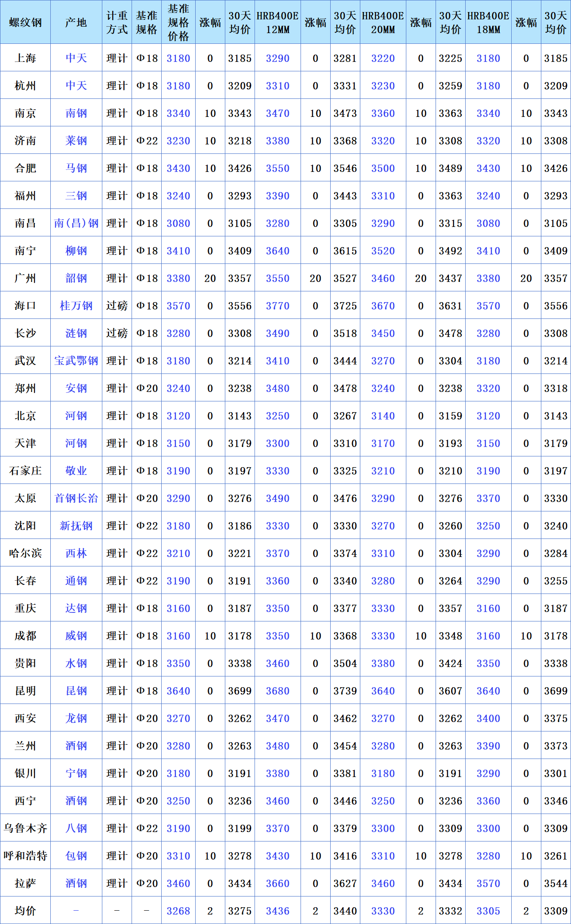571x924 pixels.
Task: Click the 韶钢 producer link
Action: (76, 278)
